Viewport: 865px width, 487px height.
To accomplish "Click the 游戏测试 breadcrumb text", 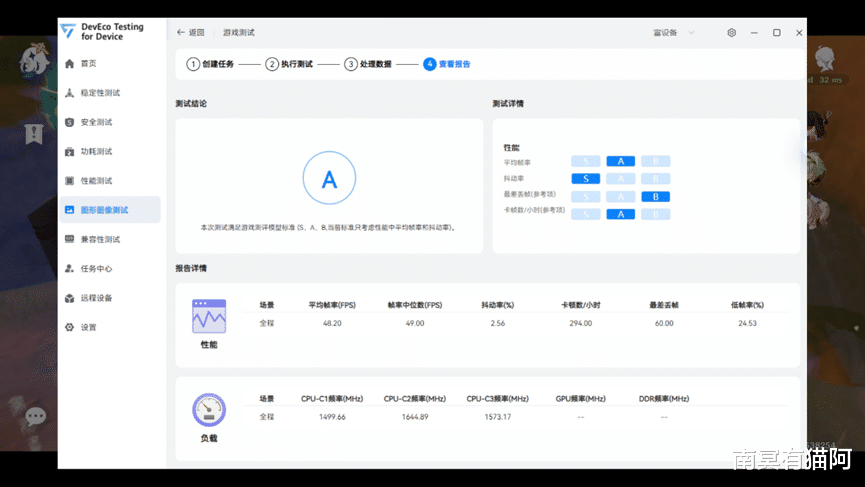I will click(239, 33).
